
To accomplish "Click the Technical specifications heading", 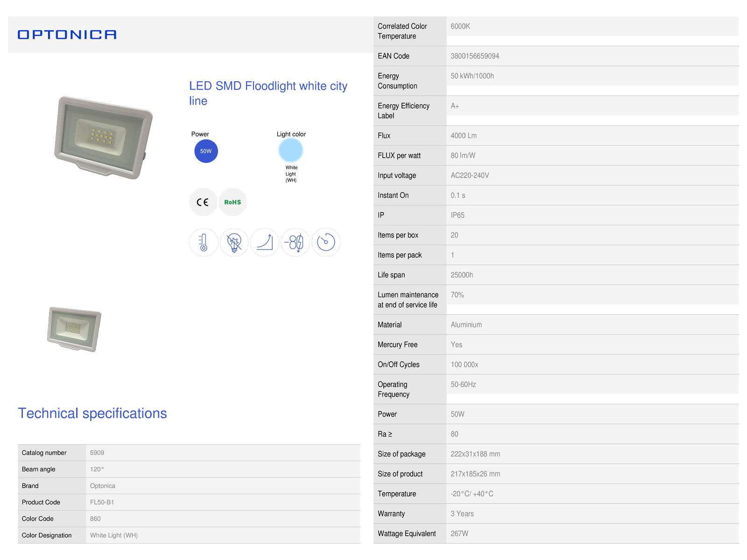I will click(92, 413).
